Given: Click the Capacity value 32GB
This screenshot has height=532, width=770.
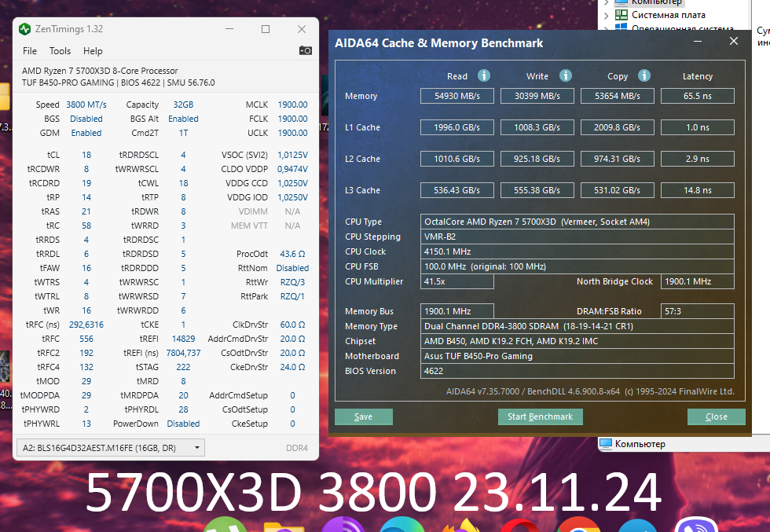Looking at the screenshot, I should [183, 105].
